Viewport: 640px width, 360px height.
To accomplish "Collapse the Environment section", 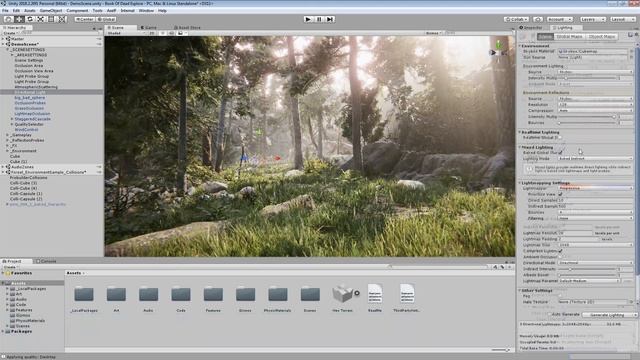I will click(x=520, y=46).
